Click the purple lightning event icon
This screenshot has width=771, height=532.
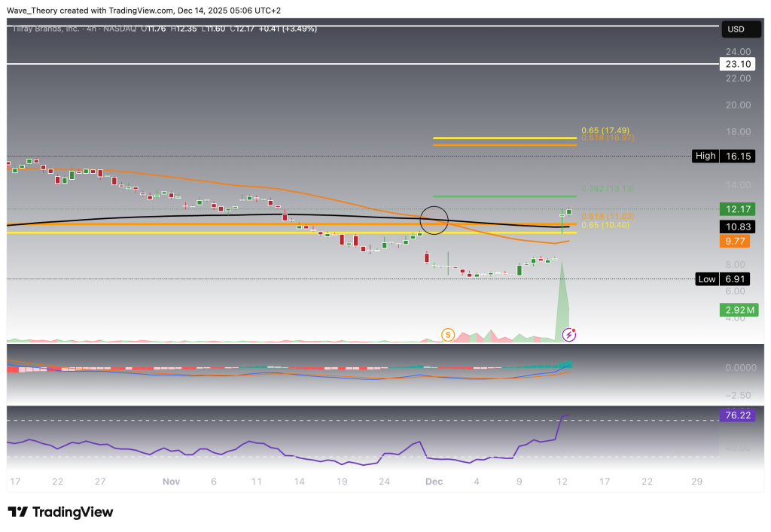coord(570,333)
